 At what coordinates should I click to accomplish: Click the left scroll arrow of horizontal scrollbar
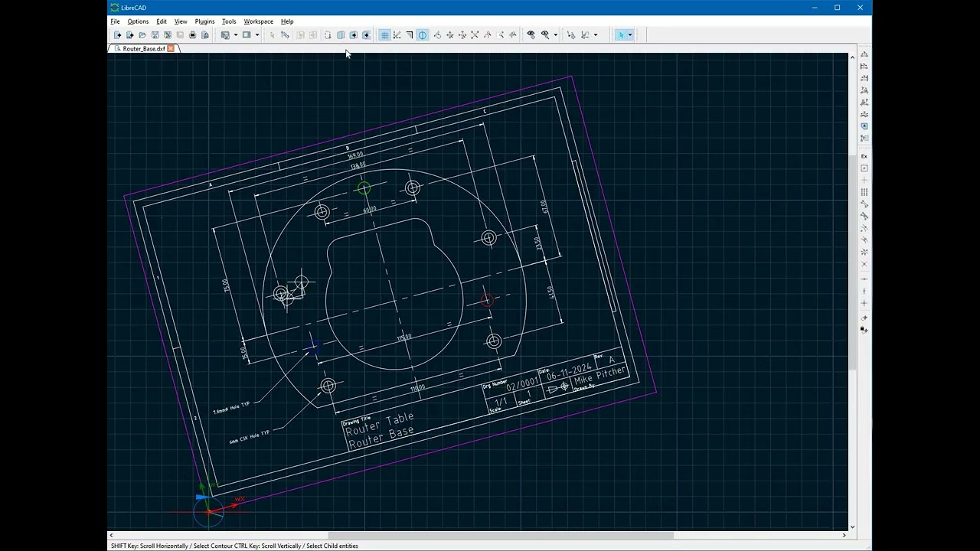click(x=111, y=535)
